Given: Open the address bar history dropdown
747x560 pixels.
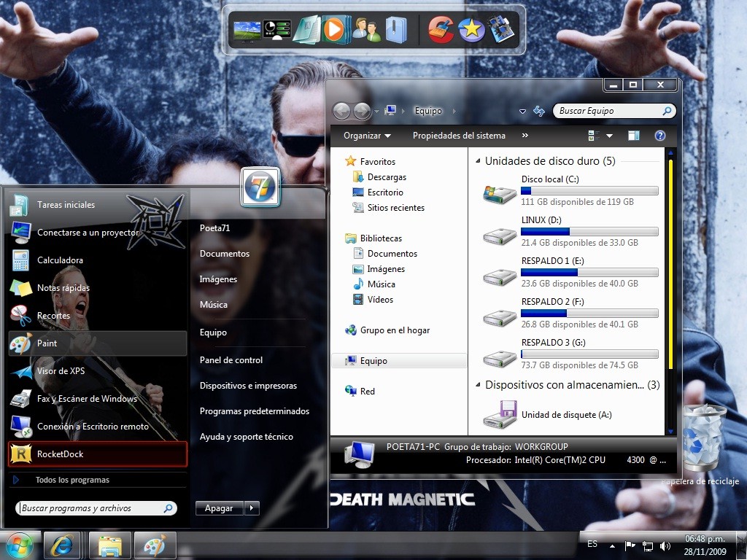Looking at the screenshot, I should point(522,111).
